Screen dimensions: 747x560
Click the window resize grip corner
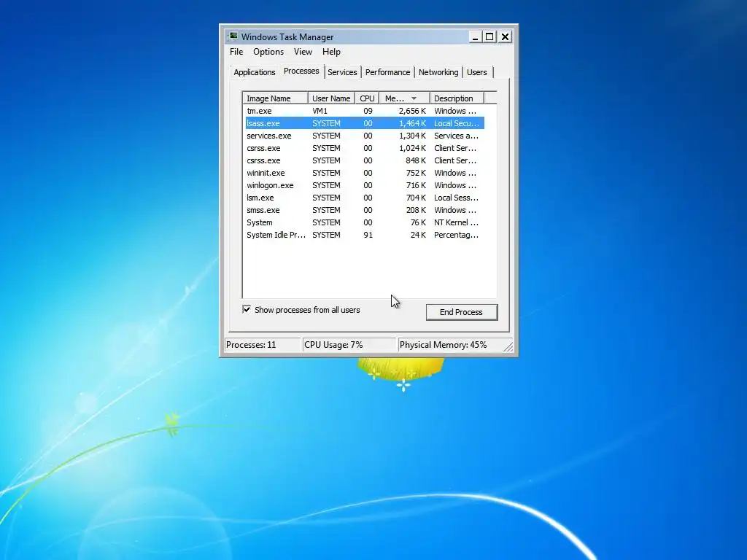[x=508, y=347]
